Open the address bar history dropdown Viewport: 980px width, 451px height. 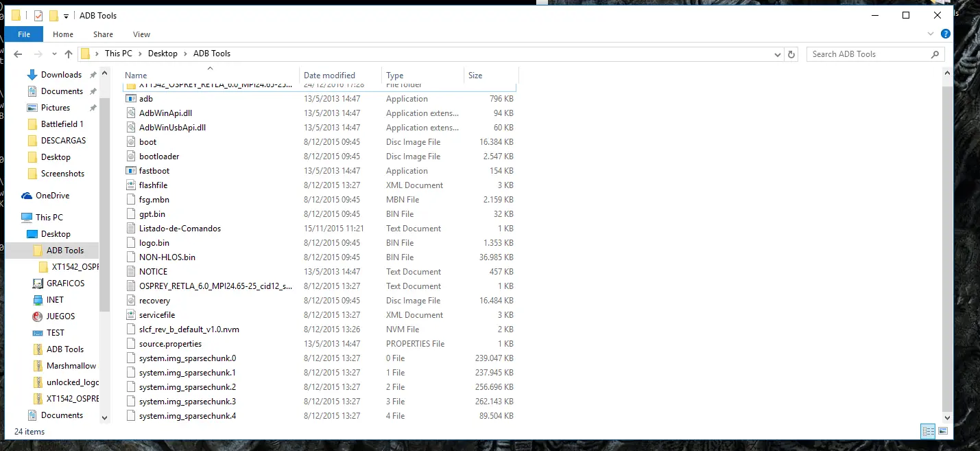[778, 54]
